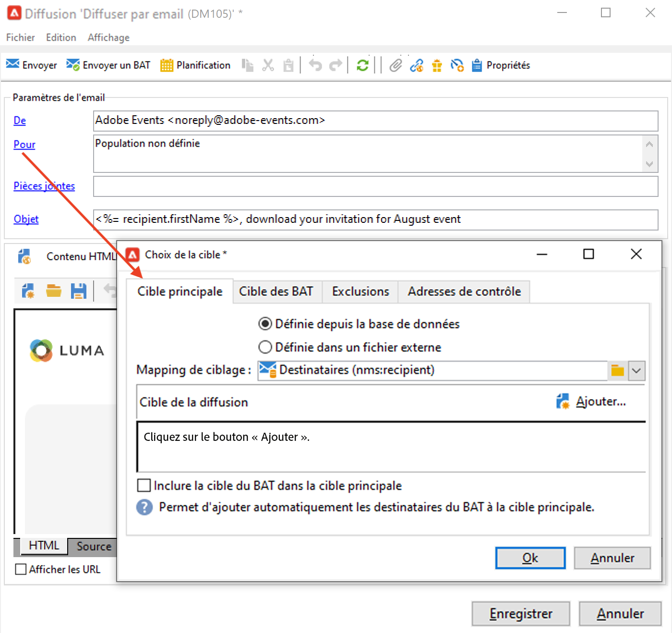Image resolution: width=672 pixels, height=633 pixels.
Task: Click the LUMA logo in email preview
Action: point(67,350)
